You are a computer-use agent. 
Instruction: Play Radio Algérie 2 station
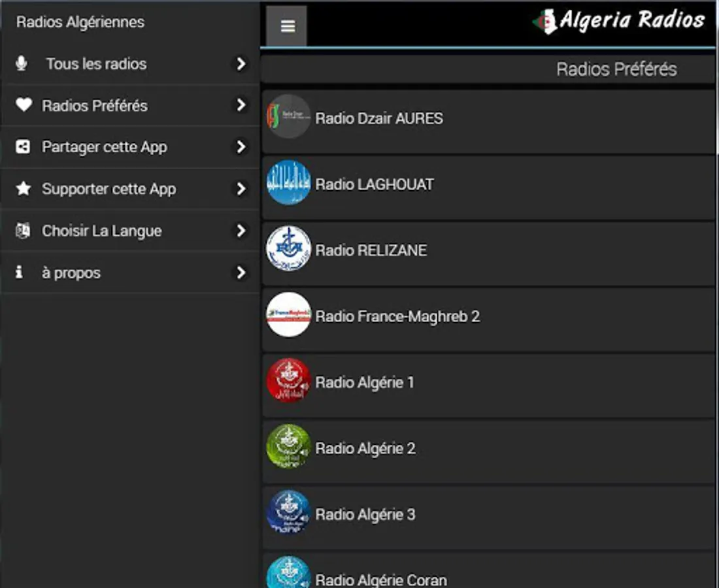(x=488, y=452)
